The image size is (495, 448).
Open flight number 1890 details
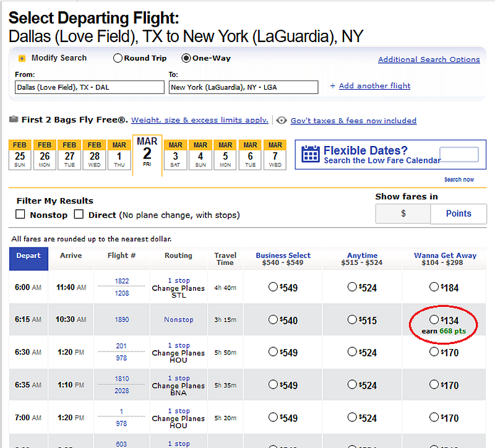122,320
